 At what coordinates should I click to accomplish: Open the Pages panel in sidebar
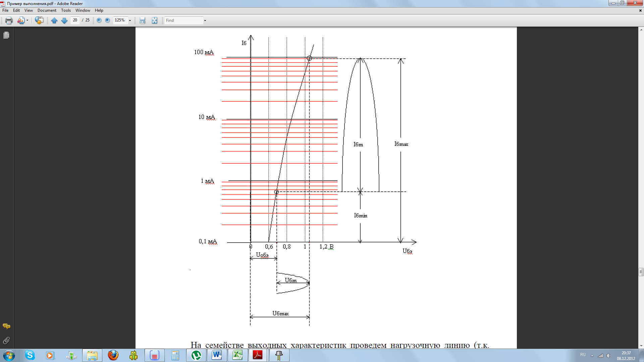[x=6, y=35]
